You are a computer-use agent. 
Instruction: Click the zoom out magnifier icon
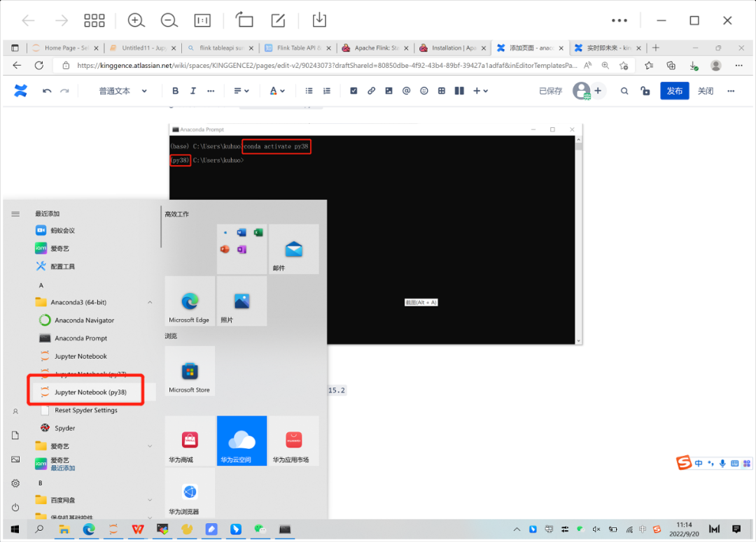[x=169, y=20]
